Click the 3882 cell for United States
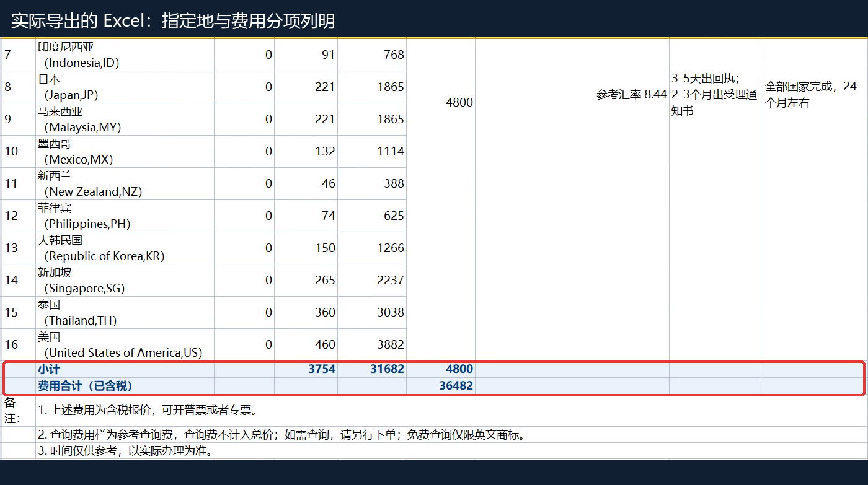The image size is (868, 485). pyautogui.click(x=372, y=344)
